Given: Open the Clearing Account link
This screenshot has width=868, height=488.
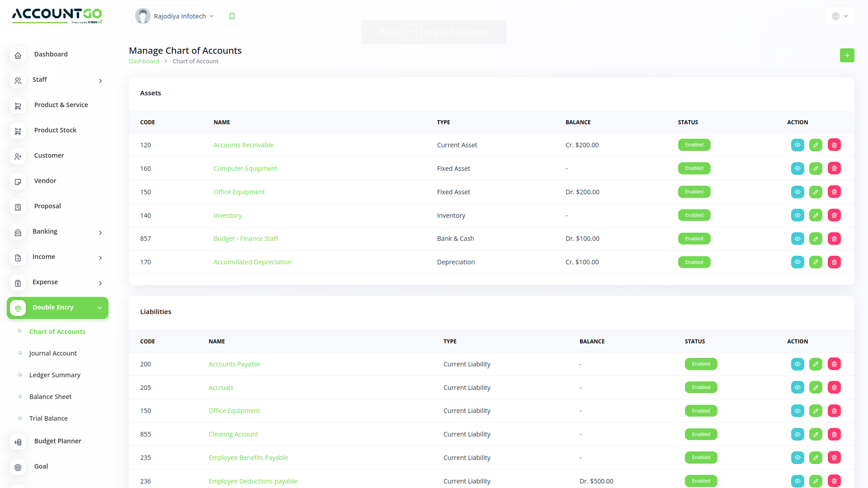Looking at the screenshot, I should point(233,434).
